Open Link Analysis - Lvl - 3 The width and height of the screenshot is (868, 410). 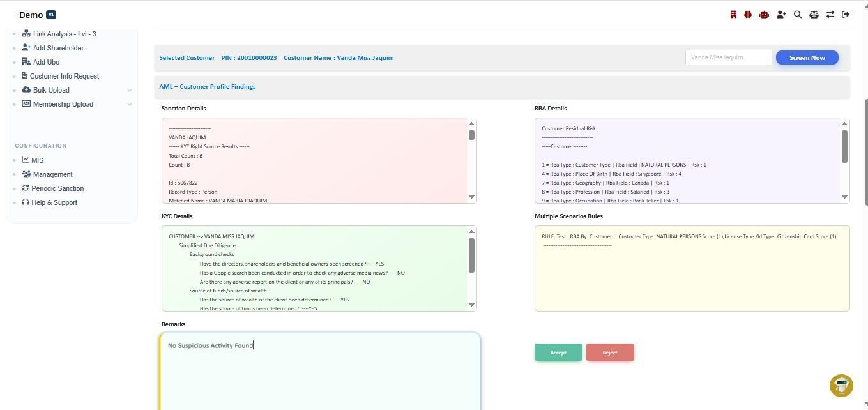tap(65, 34)
